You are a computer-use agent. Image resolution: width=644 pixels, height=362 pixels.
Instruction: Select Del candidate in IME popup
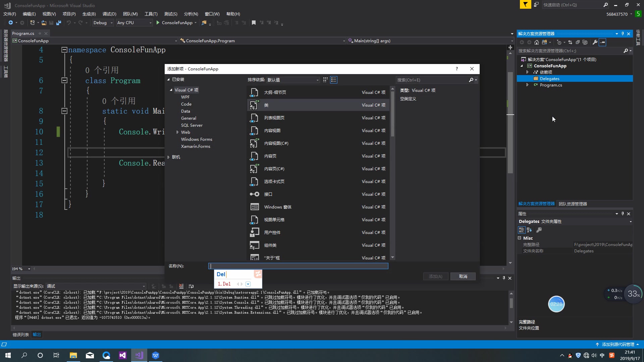click(224, 284)
